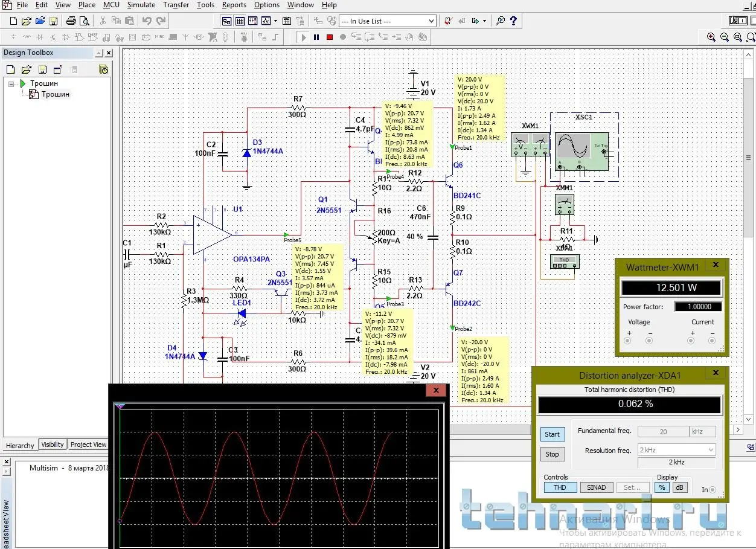Toggle the THD control button

[x=560, y=487]
